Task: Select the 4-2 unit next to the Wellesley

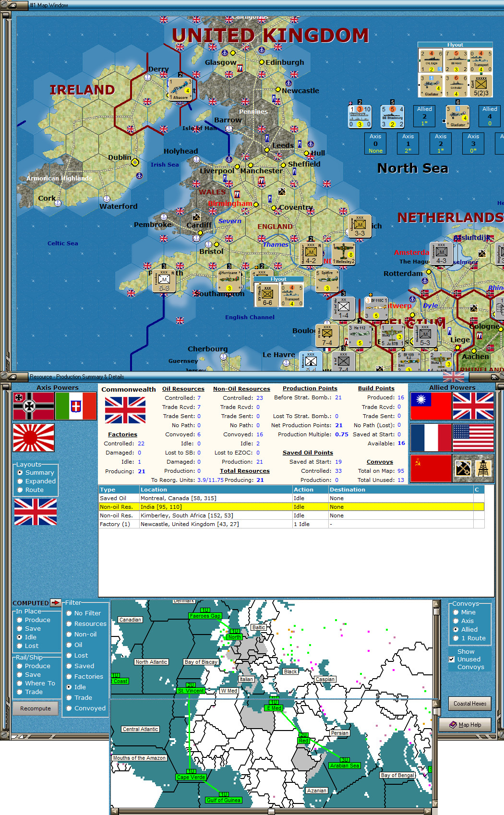Action: click(311, 254)
